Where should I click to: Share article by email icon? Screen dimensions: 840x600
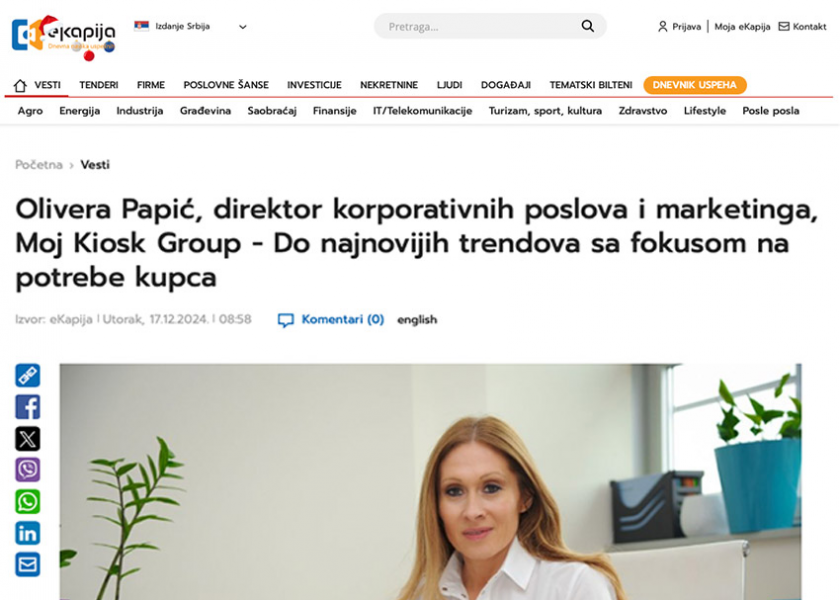coord(27,565)
